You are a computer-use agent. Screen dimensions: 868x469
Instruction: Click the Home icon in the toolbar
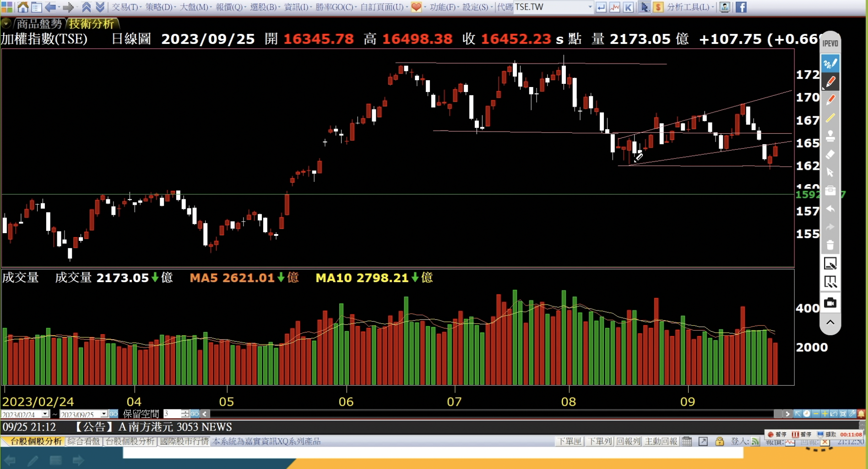click(x=22, y=7)
